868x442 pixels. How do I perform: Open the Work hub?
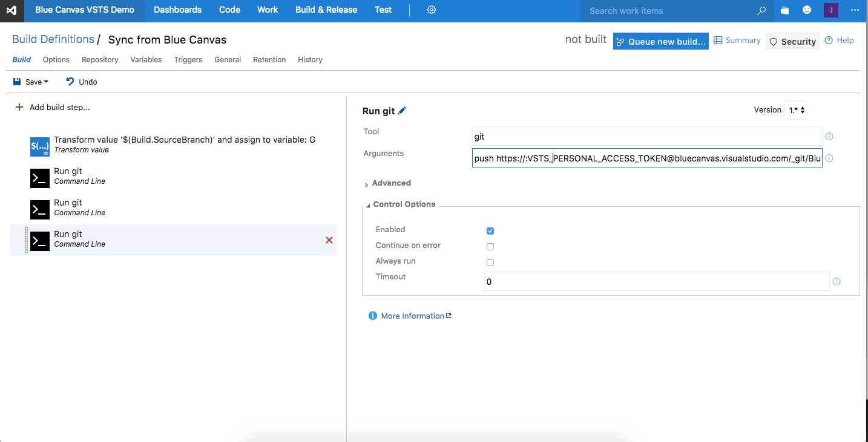coord(268,10)
